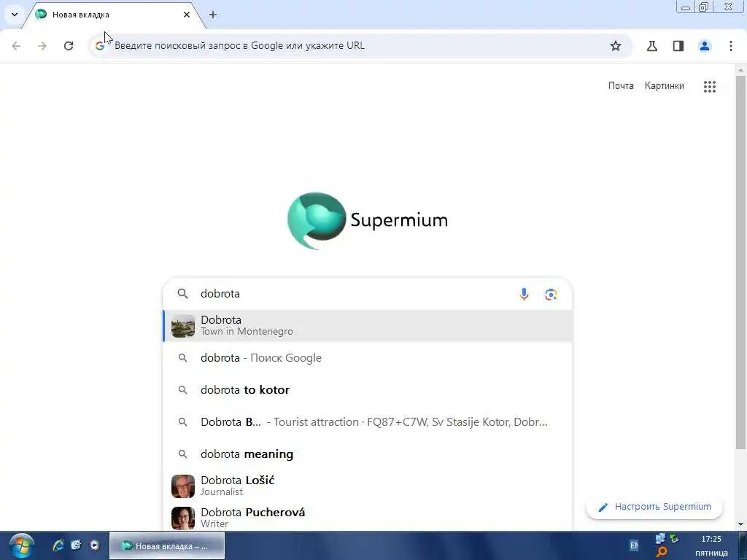The height and width of the screenshot is (560, 747).
Task: Click the 17:25 taskbar clock
Action: point(711,539)
